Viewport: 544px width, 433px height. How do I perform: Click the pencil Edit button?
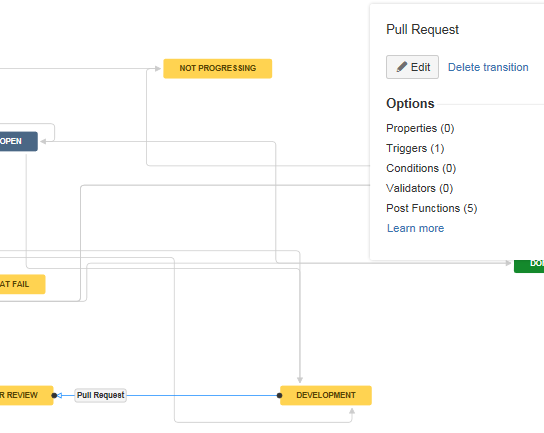tap(412, 67)
